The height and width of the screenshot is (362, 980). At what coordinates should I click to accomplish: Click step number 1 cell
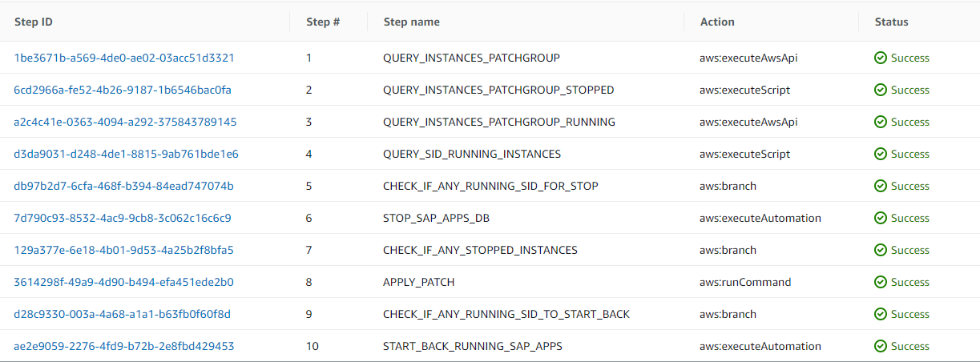309,58
